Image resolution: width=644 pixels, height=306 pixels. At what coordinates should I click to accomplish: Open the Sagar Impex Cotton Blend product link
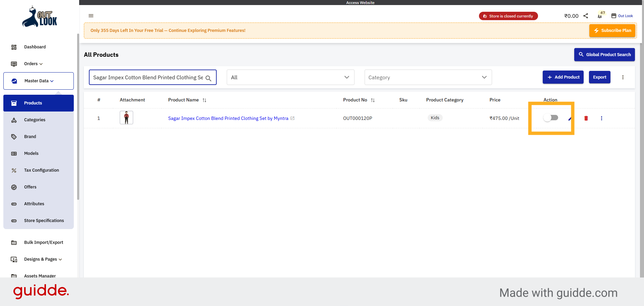pos(228,118)
